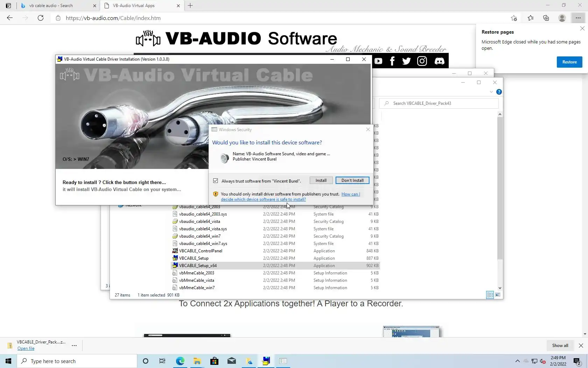Open the Edge tab actions menu
The image size is (588, 368).
click(8, 6)
